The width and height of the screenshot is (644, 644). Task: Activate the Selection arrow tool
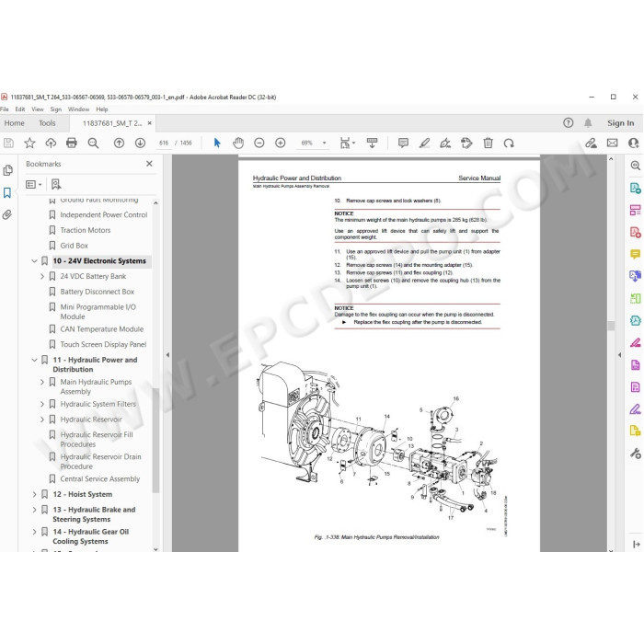pyautogui.click(x=217, y=143)
